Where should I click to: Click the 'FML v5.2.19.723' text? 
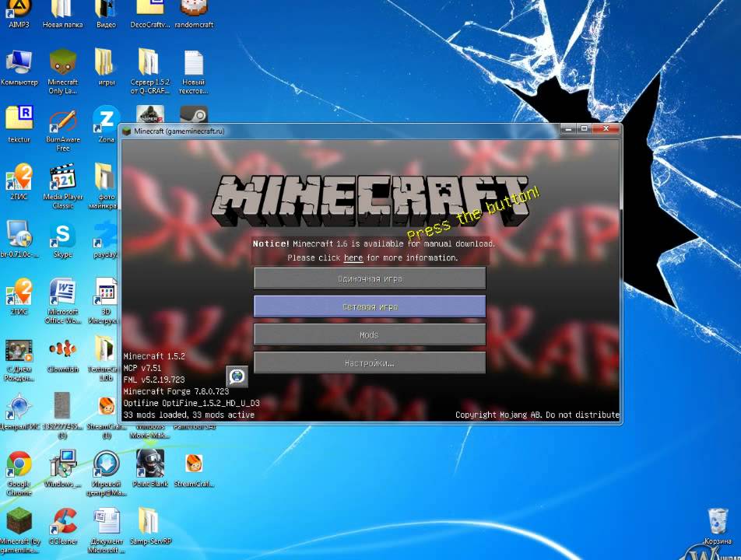click(x=153, y=380)
